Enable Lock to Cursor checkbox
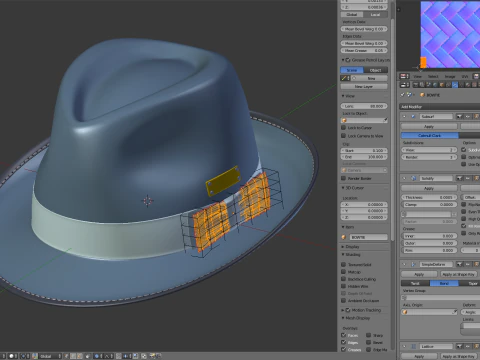 coord(343,128)
